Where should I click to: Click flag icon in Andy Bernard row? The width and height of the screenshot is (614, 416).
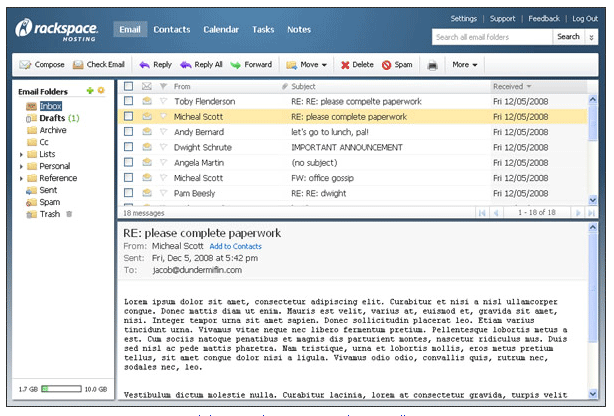click(x=163, y=132)
